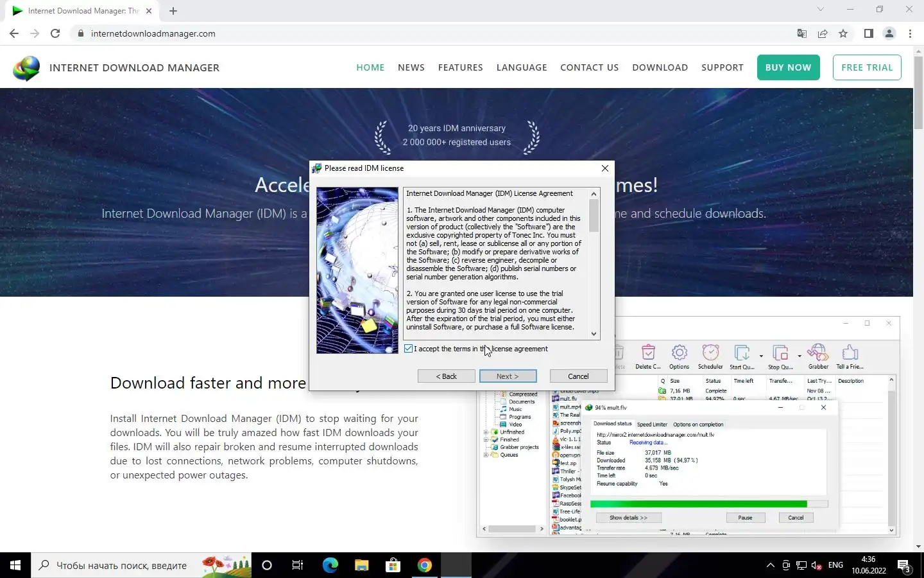Viewport: 924px width, 578px height.
Task: Open the notification center icon
Action: (904, 566)
